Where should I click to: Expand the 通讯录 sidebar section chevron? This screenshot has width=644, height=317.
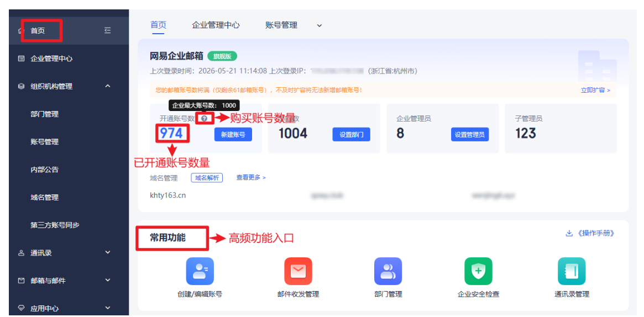click(108, 252)
